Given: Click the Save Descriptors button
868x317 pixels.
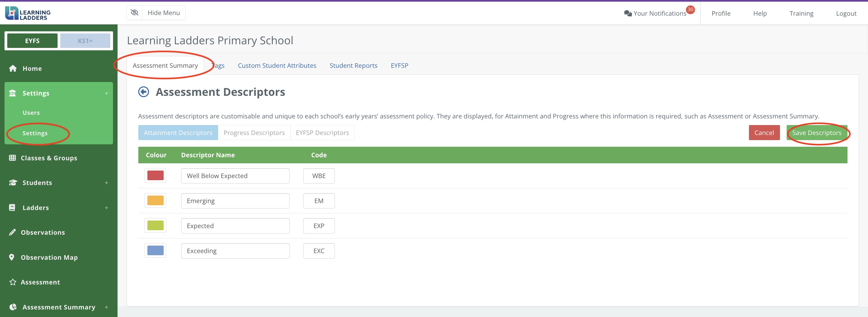Looking at the screenshot, I should pyautogui.click(x=816, y=133).
